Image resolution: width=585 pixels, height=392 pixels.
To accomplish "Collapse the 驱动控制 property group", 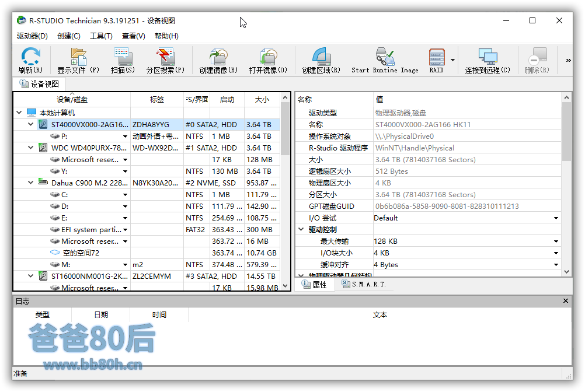I will (301, 229).
